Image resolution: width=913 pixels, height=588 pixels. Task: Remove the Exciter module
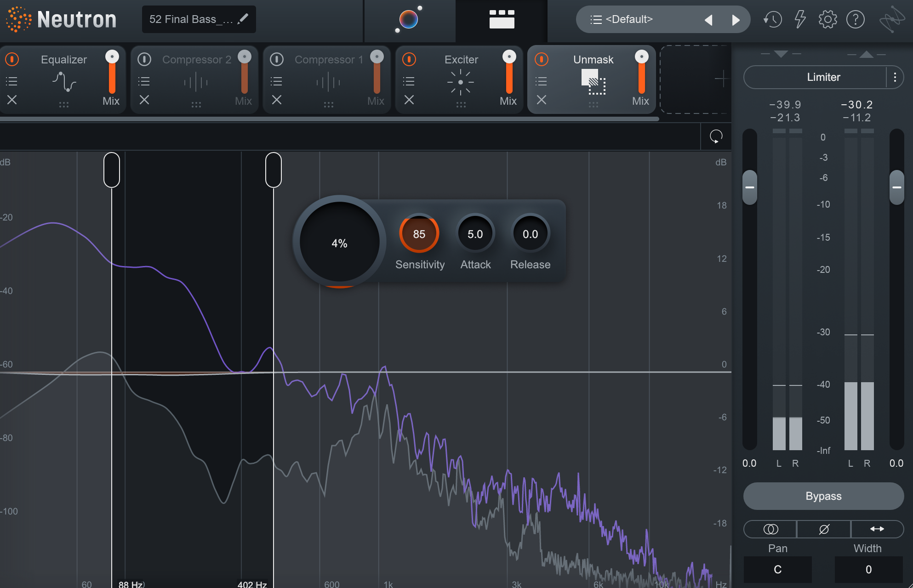click(409, 100)
